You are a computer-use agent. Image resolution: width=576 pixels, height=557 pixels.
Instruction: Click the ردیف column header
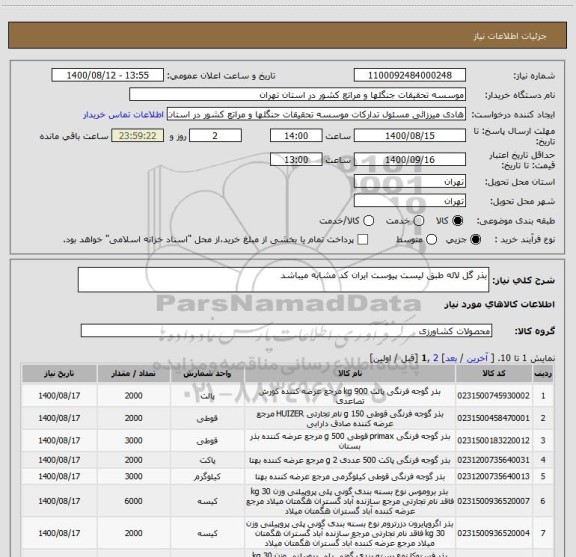(543, 373)
